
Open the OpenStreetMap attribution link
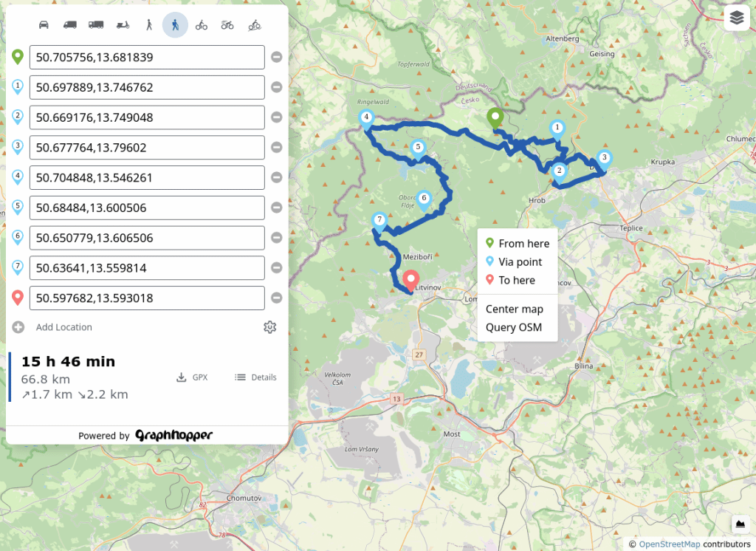click(669, 544)
